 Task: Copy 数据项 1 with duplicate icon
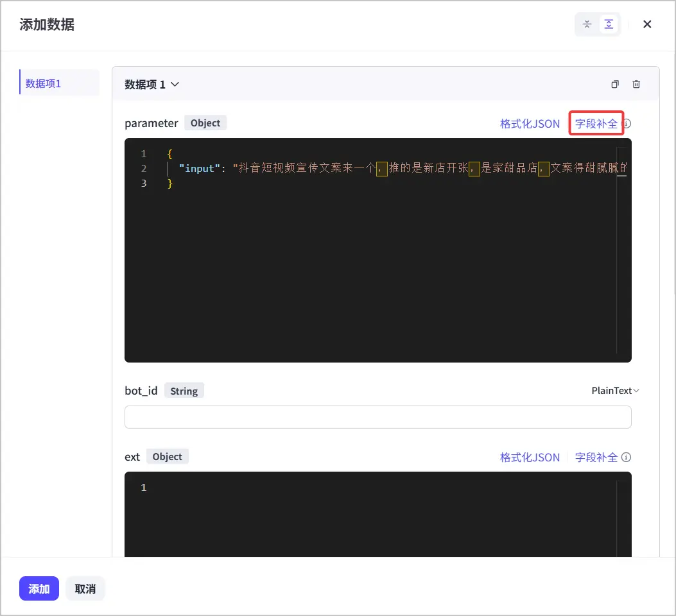615,85
